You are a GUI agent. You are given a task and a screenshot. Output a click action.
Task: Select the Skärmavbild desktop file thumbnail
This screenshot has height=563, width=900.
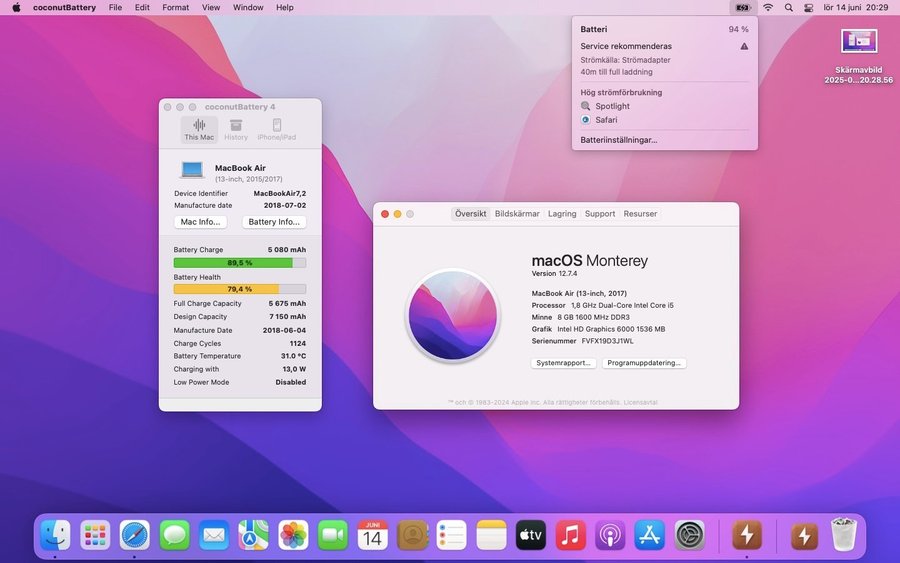[x=859, y=42]
